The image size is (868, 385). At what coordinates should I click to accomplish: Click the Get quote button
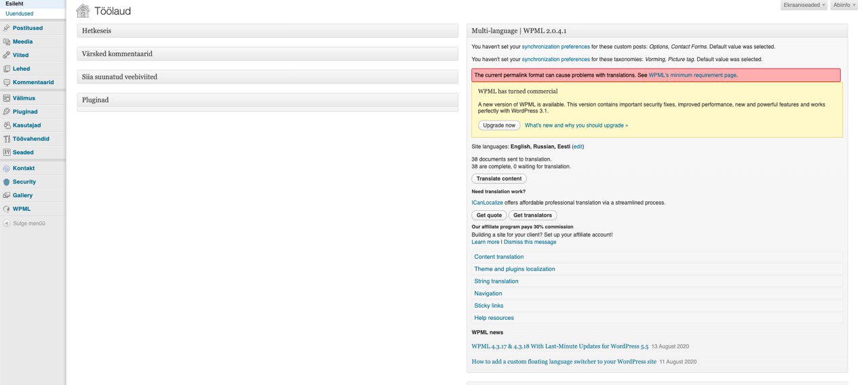coord(489,216)
